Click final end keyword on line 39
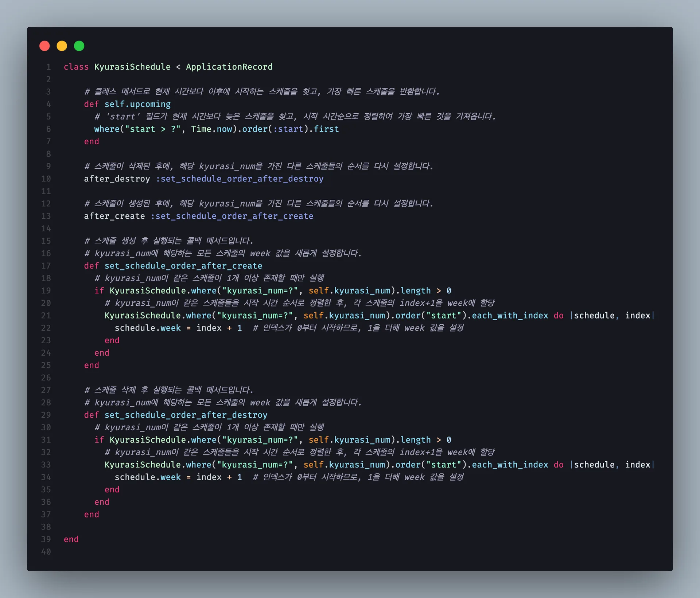The width and height of the screenshot is (700, 598). click(71, 539)
